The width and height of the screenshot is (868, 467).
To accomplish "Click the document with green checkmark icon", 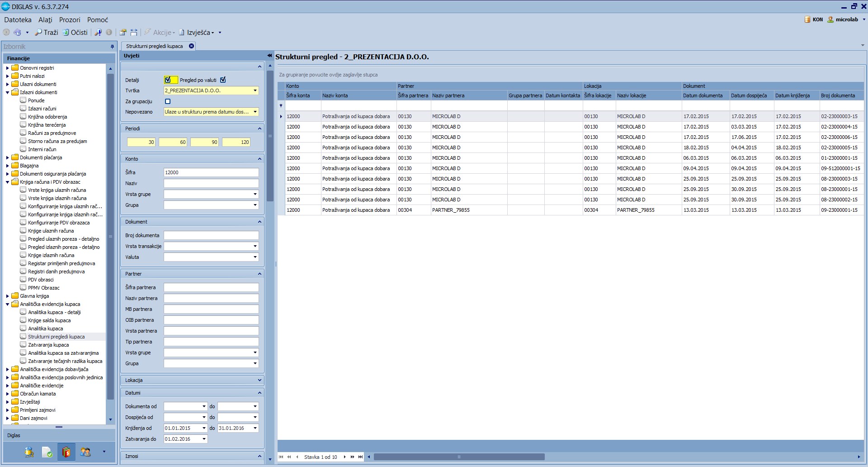I will 47,452.
